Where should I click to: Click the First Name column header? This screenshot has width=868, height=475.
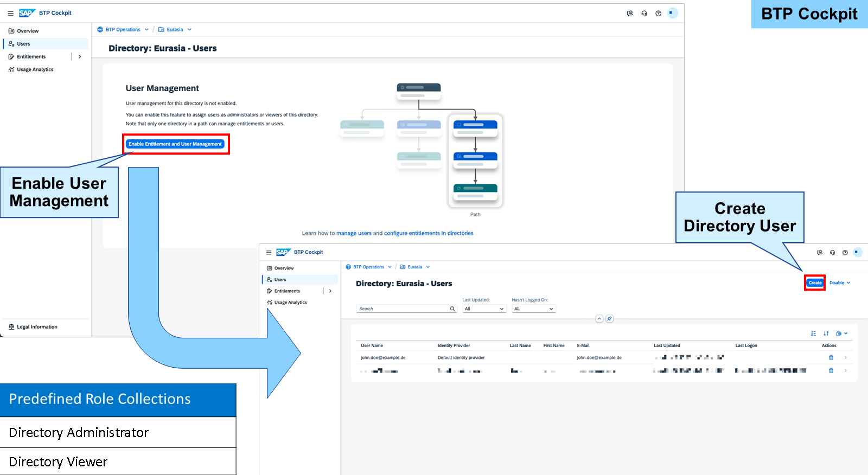click(x=554, y=346)
